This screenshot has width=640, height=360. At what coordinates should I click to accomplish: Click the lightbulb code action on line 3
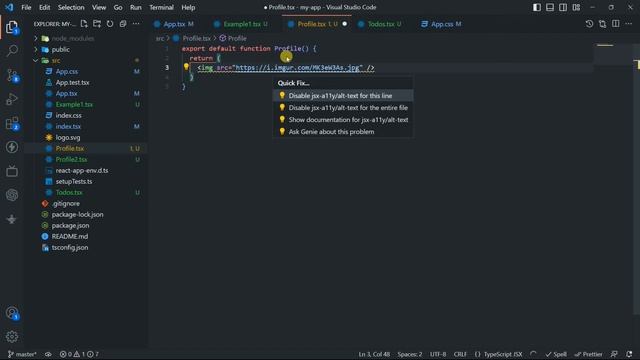pos(186,67)
